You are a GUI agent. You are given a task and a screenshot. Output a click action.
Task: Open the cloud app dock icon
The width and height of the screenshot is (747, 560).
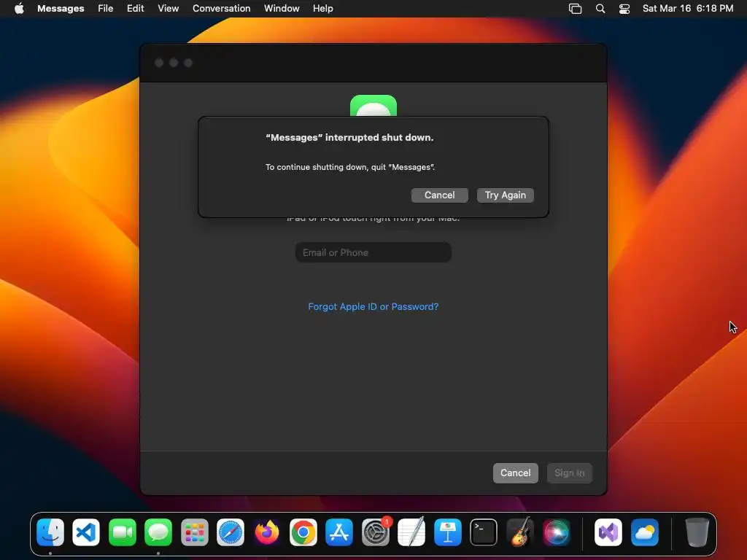pyautogui.click(x=645, y=532)
